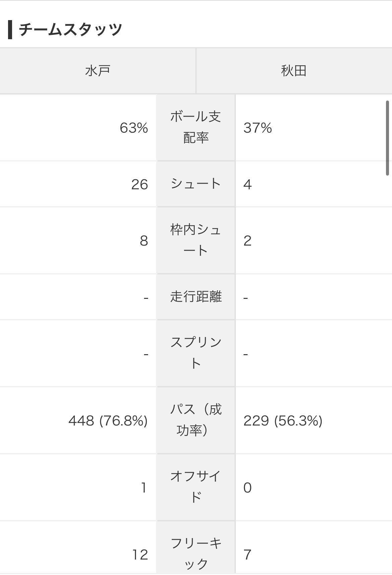Image resolution: width=392 pixels, height=575 pixels.
Task: Click the スプリント row label
Action: point(196,353)
